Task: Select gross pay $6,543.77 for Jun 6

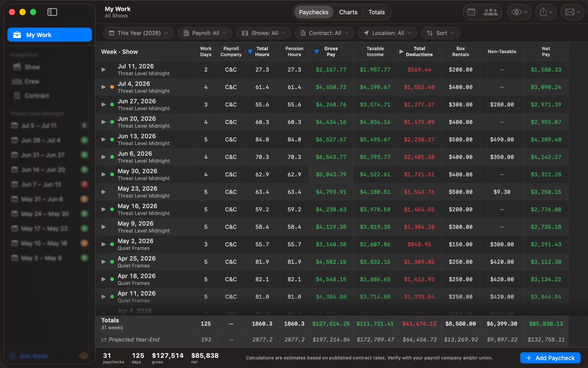Action: point(331,157)
